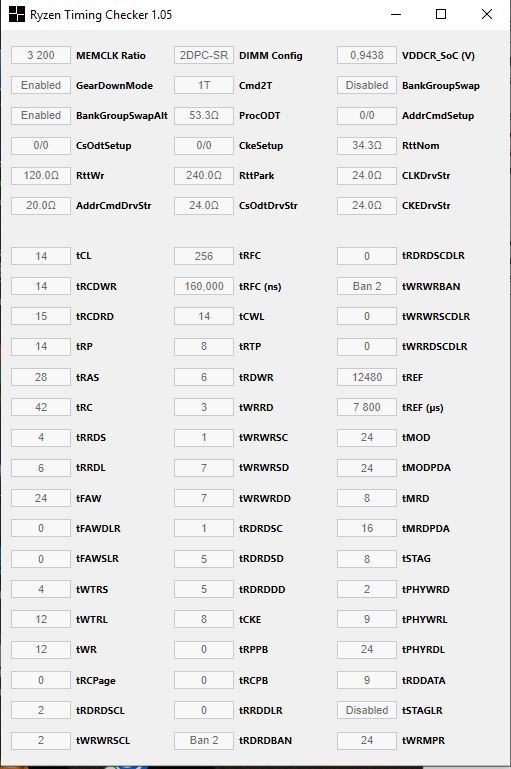The height and width of the screenshot is (769, 511).
Task: Click the tREF 12480 field
Action: point(367,377)
